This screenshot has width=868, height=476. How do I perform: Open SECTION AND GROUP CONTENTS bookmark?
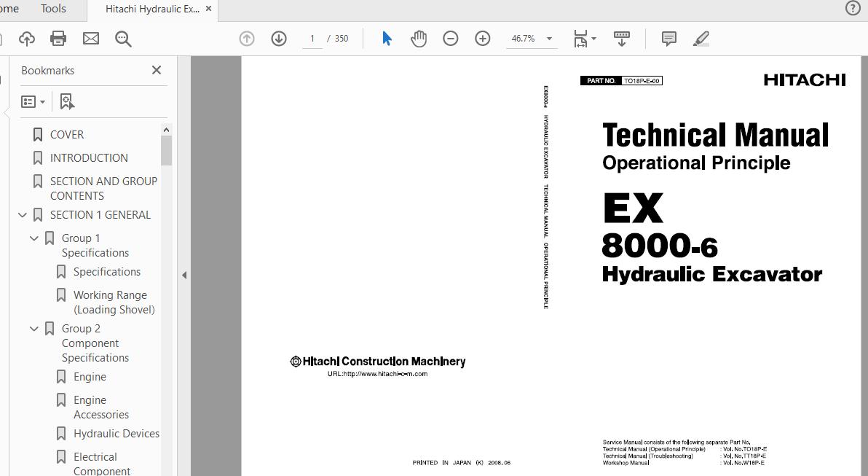click(103, 188)
